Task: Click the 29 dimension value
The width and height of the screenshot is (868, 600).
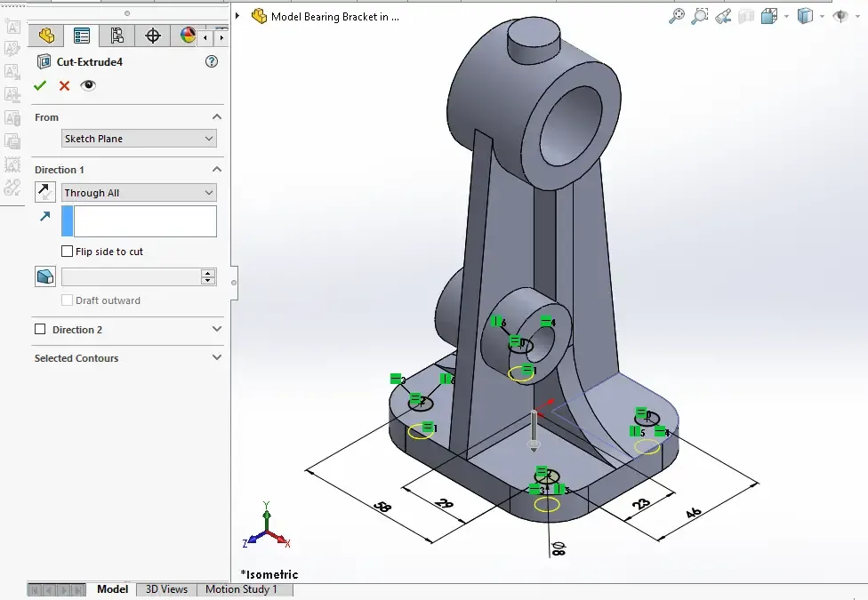Action: pos(444,503)
